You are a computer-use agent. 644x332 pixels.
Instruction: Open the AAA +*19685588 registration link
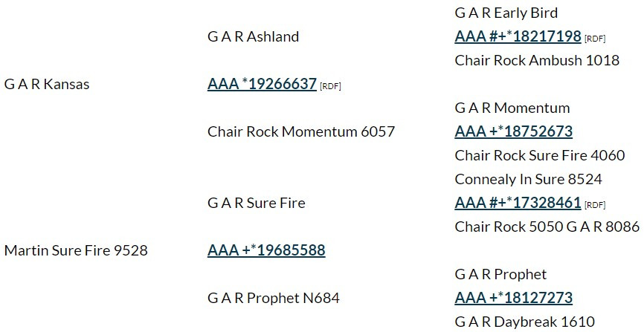[x=266, y=250]
